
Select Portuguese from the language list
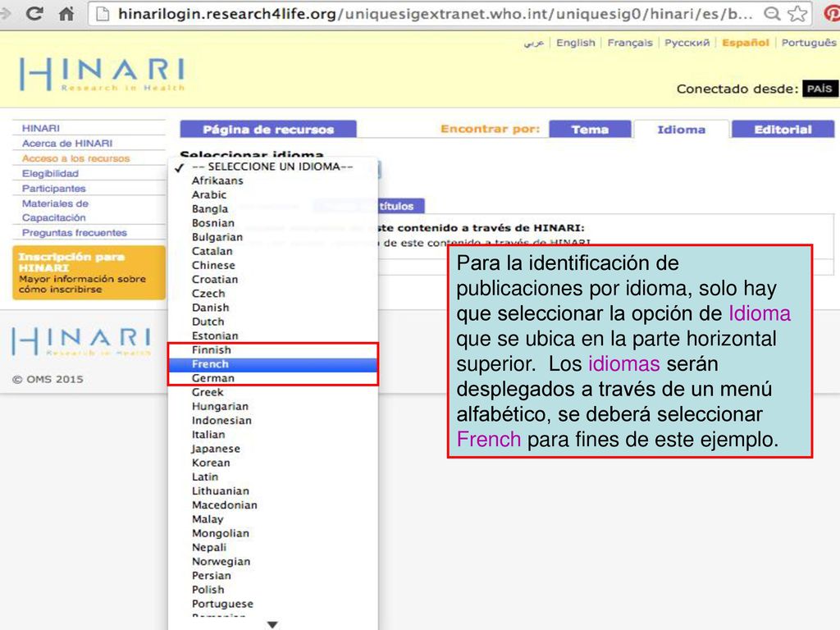pyautogui.click(x=272, y=604)
